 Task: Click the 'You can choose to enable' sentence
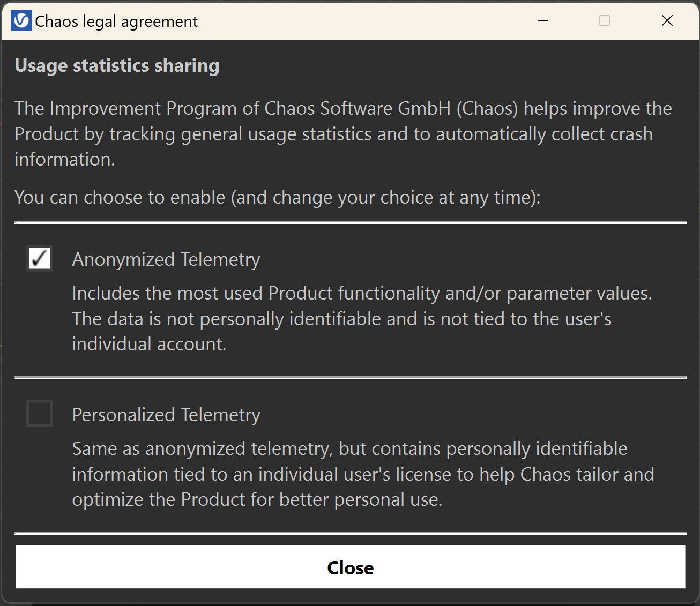278,197
